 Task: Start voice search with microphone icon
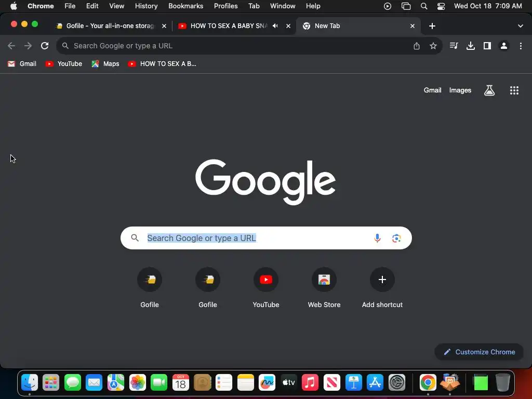tap(377, 238)
